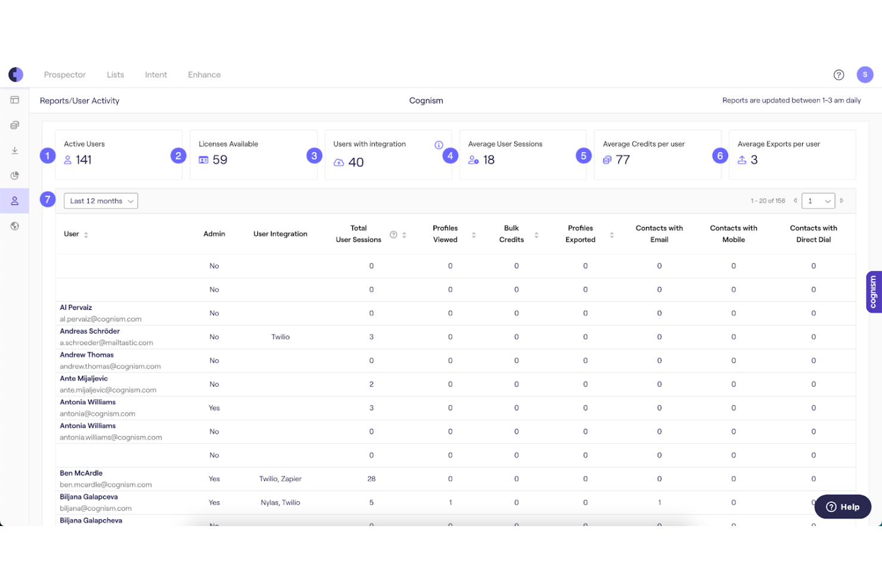Sort by Profiles Exported column
882x588 pixels.
click(x=611, y=235)
